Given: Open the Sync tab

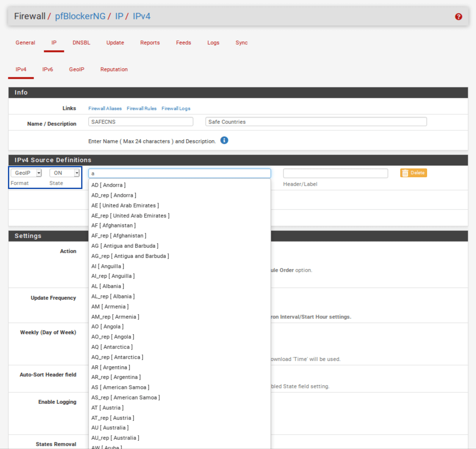Looking at the screenshot, I should click(x=242, y=43).
